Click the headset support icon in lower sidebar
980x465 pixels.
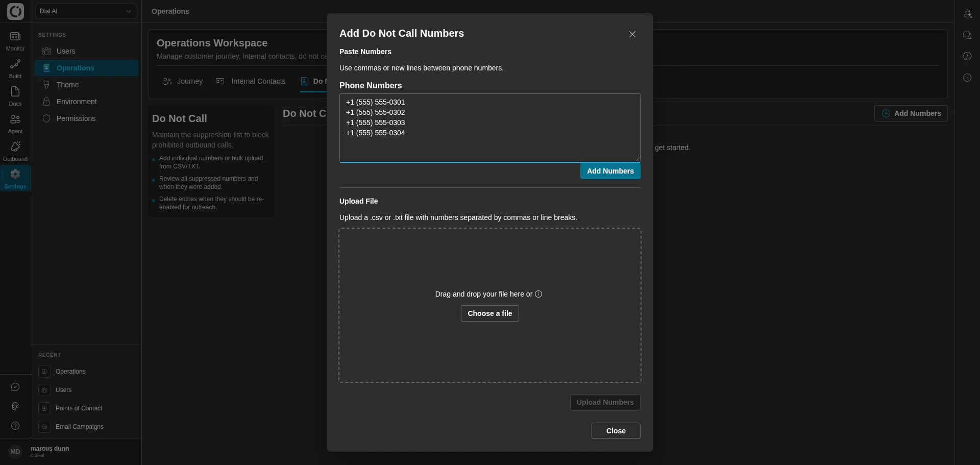[15, 406]
